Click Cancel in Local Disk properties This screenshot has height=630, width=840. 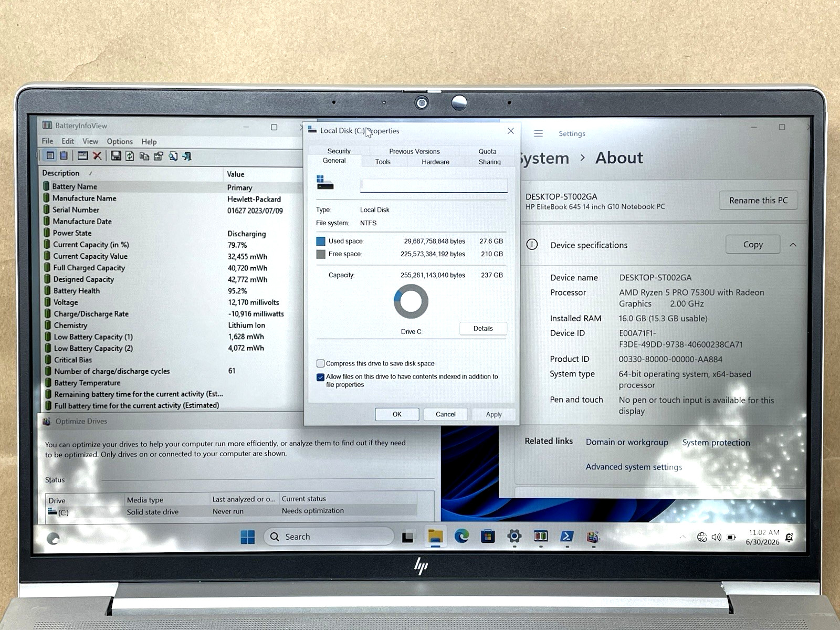pos(445,414)
